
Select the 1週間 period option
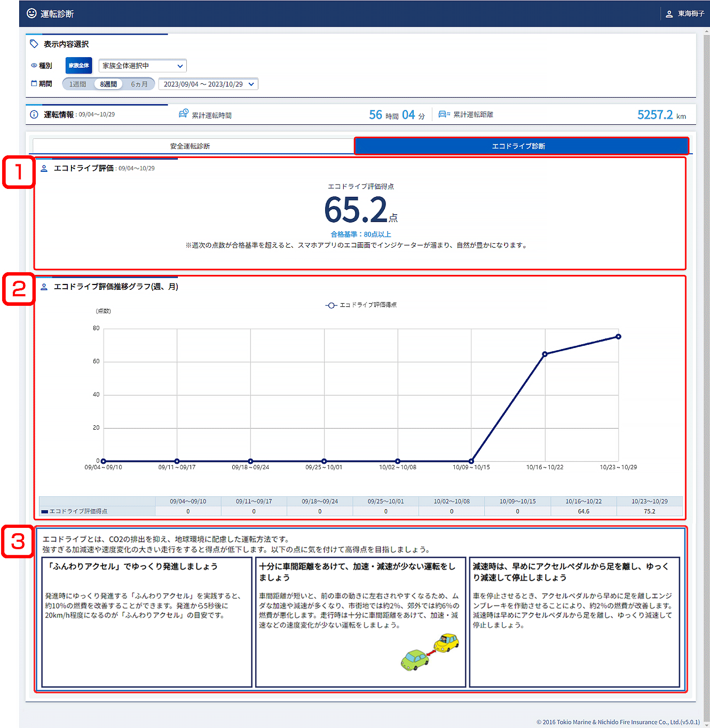pyautogui.click(x=78, y=84)
